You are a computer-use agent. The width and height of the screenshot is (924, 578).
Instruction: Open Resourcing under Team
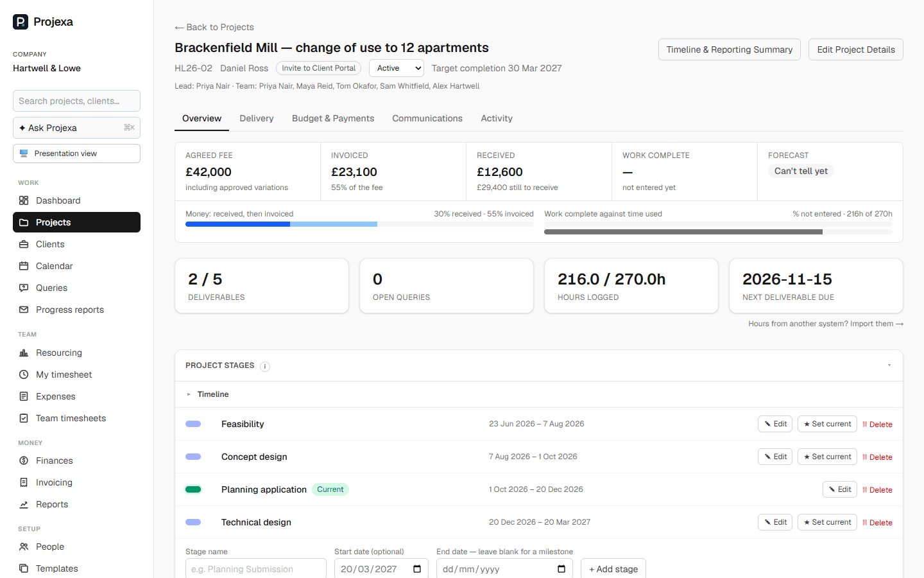tap(76, 353)
